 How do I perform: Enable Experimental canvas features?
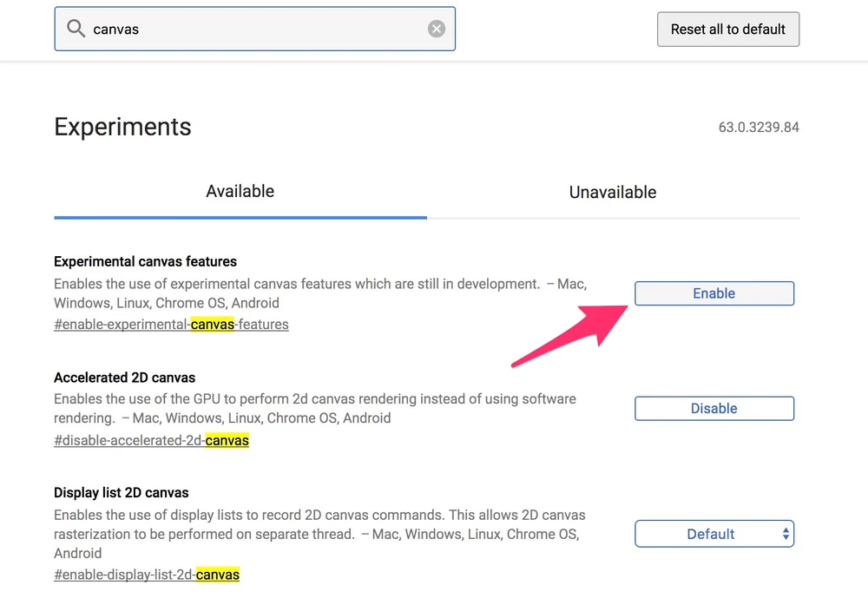(713, 293)
